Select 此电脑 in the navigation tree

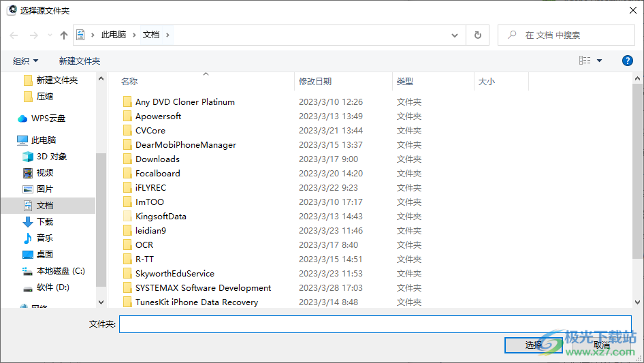tap(43, 140)
